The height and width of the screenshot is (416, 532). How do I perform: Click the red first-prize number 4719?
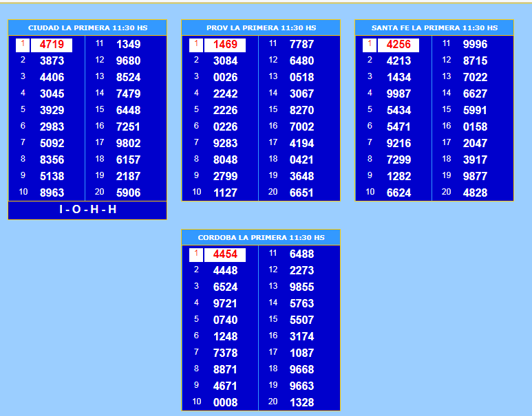pos(52,45)
